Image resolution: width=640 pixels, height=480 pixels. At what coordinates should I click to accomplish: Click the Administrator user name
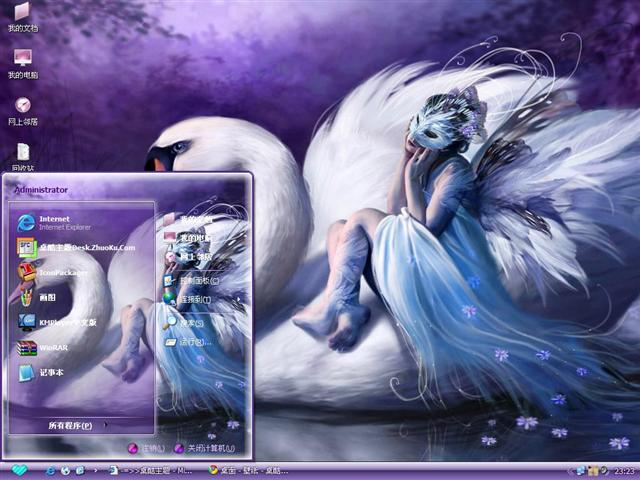(x=41, y=190)
